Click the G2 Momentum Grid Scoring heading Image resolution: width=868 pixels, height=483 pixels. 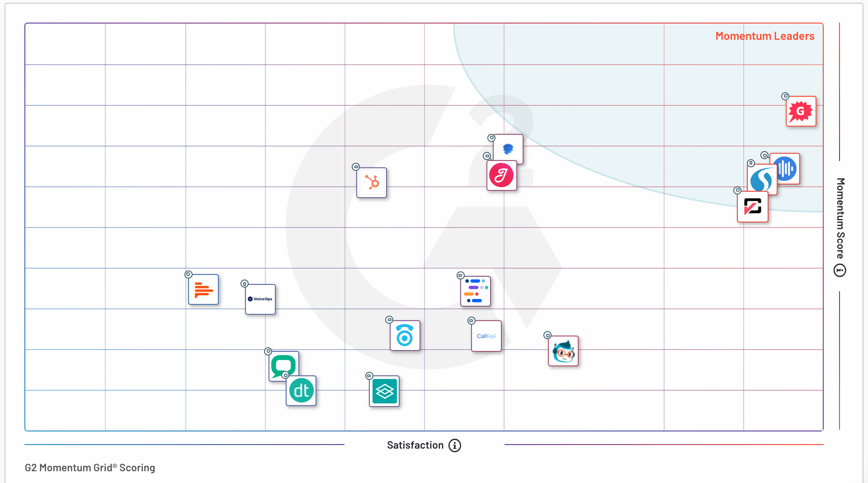[x=90, y=468]
